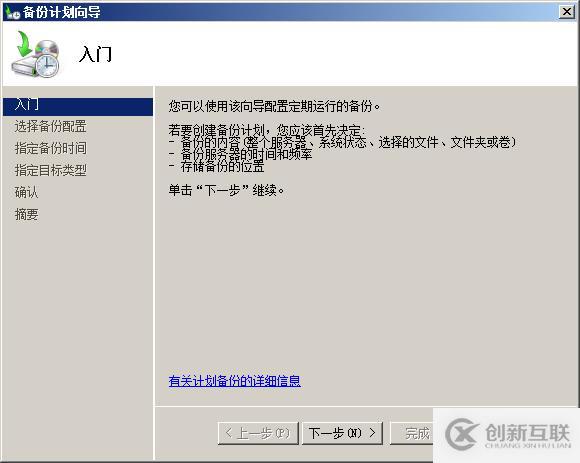Open 有关计划备份的详细信息 link

click(x=235, y=381)
